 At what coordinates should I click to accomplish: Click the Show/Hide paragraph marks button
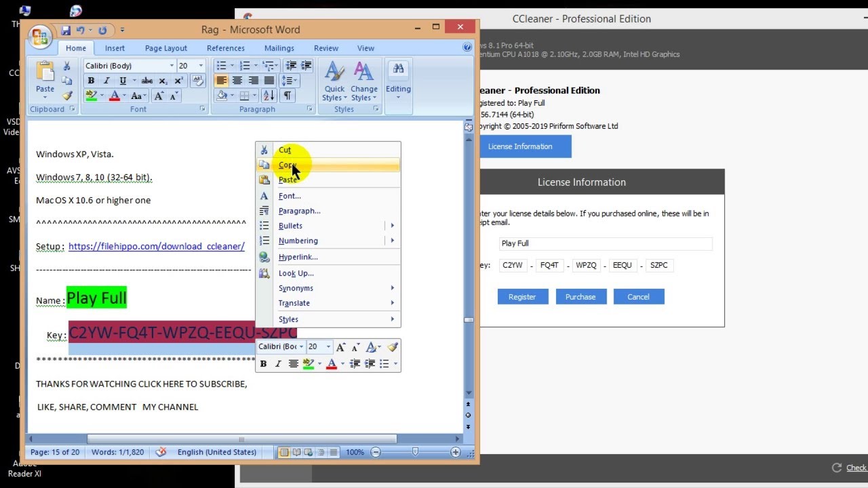(288, 96)
